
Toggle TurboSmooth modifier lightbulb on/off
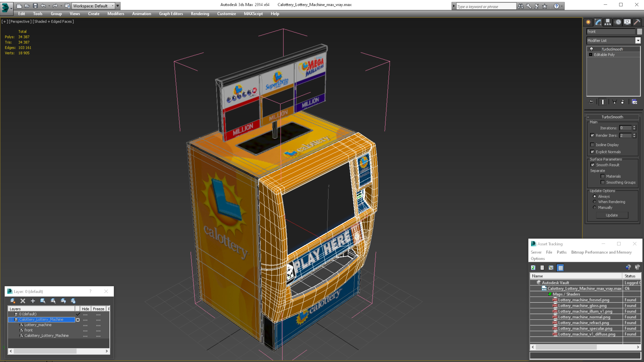tap(591, 49)
